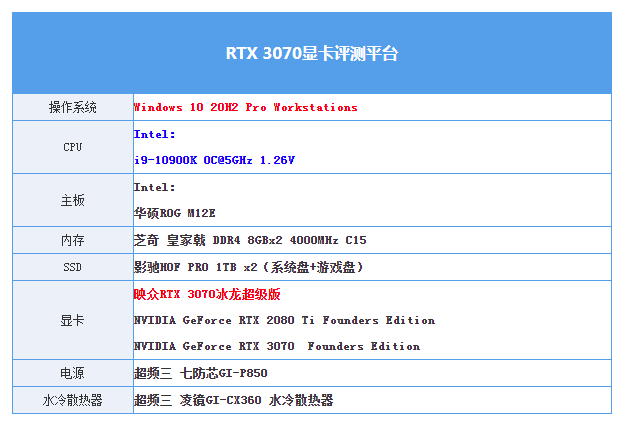This screenshot has width=623, height=424.
Task: Select the '主板' row label
Action: click(x=73, y=200)
